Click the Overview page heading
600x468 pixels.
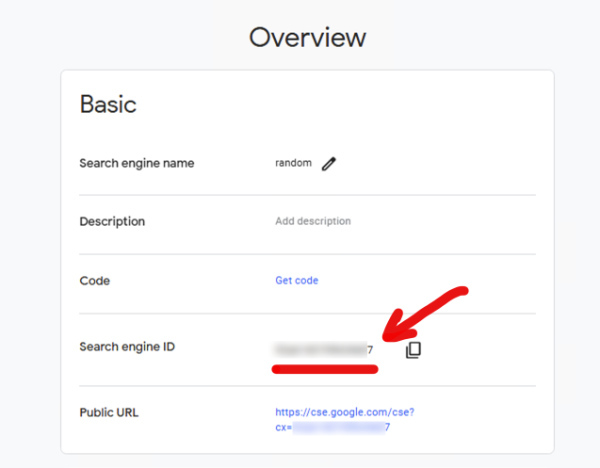307,38
